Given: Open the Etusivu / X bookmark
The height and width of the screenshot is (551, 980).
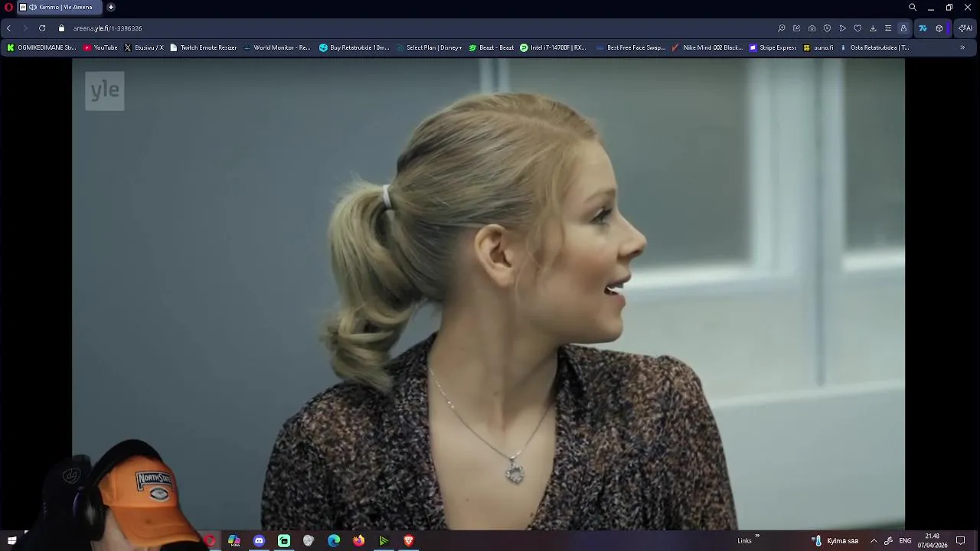Looking at the screenshot, I should tap(144, 47).
